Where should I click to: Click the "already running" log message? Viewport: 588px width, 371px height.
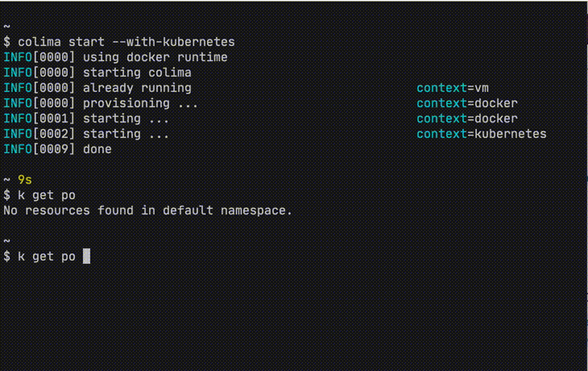pyautogui.click(x=137, y=87)
